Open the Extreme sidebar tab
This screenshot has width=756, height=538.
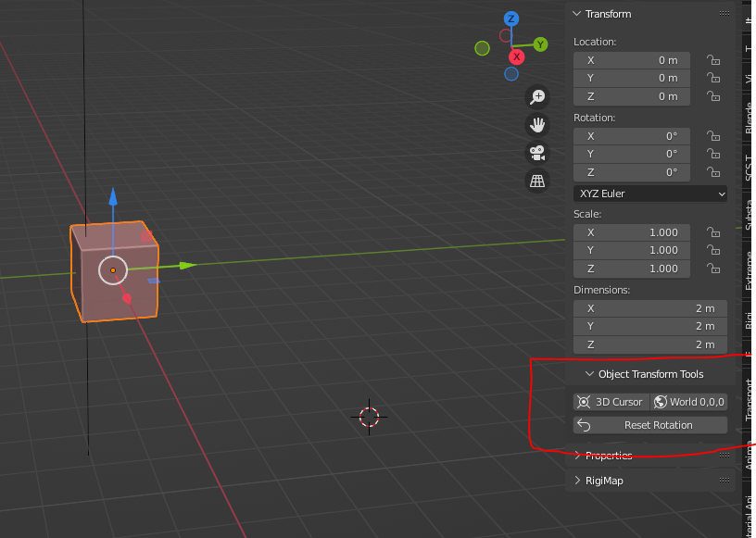(749, 270)
